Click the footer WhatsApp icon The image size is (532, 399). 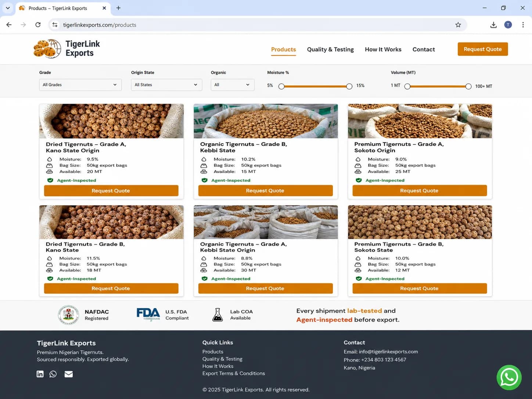pos(53,374)
